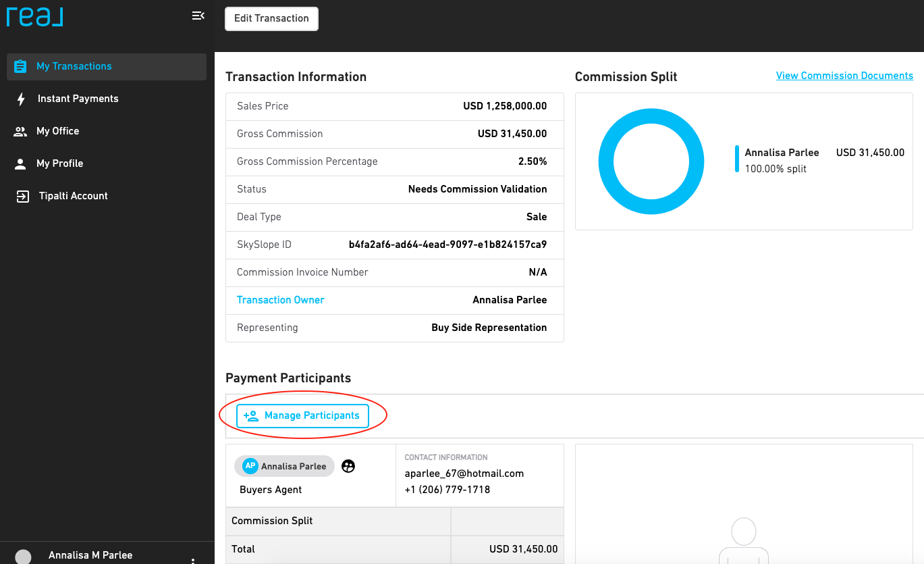924x564 pixels.
Task: Click the Transaction Owner link
Action: click(281, 300)
